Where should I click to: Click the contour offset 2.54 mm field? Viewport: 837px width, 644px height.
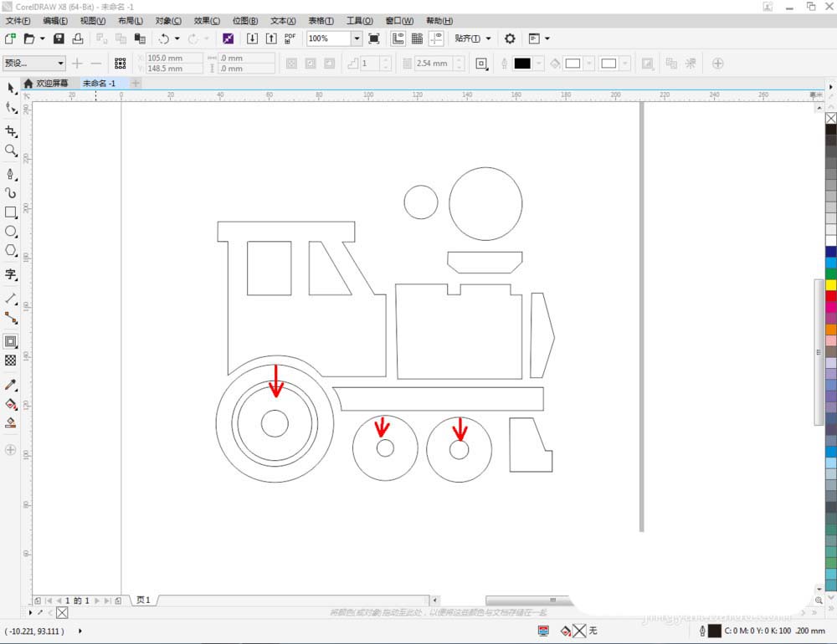(x=433, y=64)
